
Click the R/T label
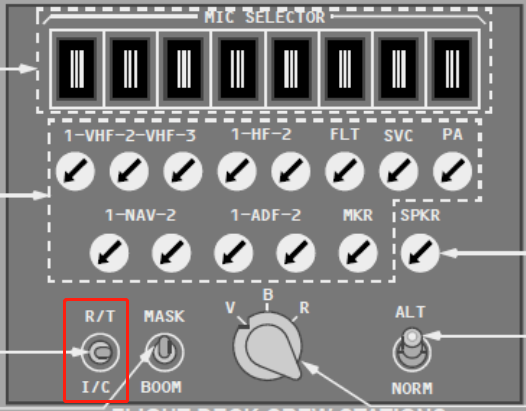pyautogui.click(x=100, y=316)
